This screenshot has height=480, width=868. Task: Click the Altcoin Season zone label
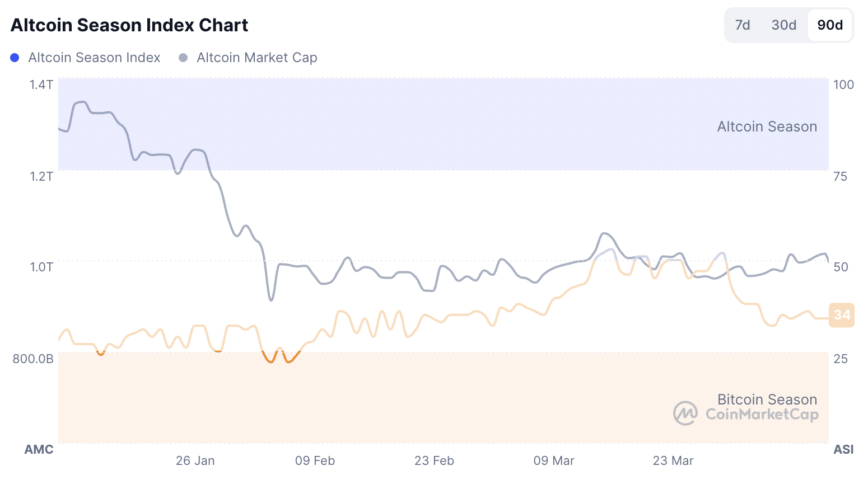point(767,126)
